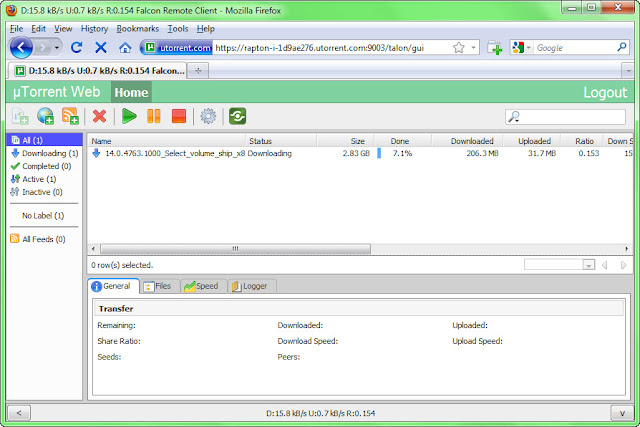
Task: Click the Firefox forward arrow button
Action: tap(42, 48)
